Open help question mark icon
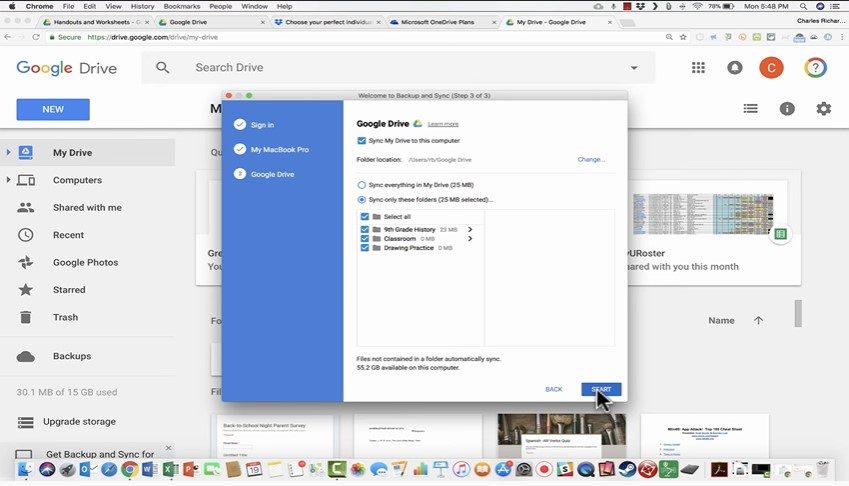 (x=815, y=68)
